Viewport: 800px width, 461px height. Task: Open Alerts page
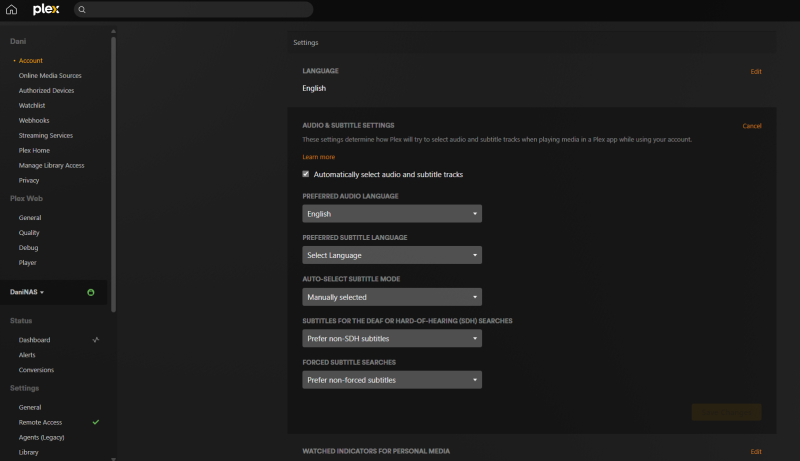(27, 355)
